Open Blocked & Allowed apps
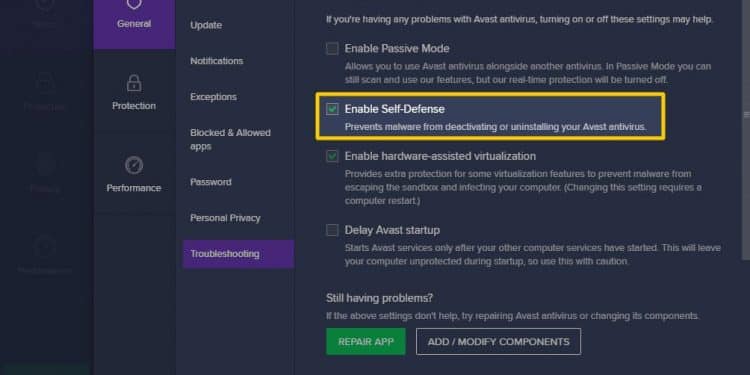The width and height of the screenshot is (750, 375). (231, 139)
